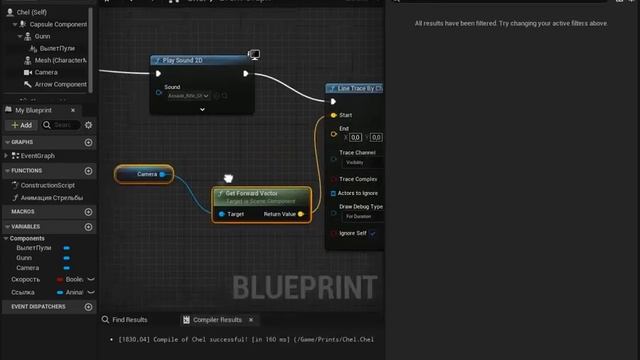
Task: Toggle Скорость variable visibility eye
Action: click(91, 280)
